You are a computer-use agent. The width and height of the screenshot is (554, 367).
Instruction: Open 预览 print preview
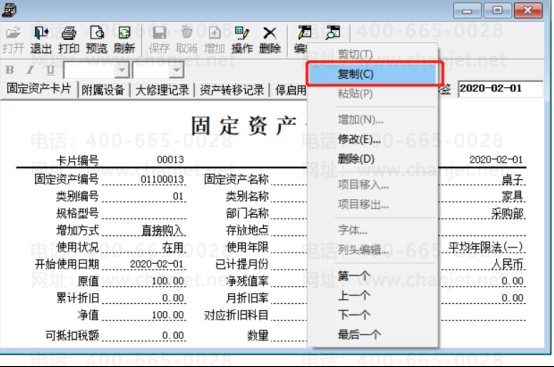[96, 40]
